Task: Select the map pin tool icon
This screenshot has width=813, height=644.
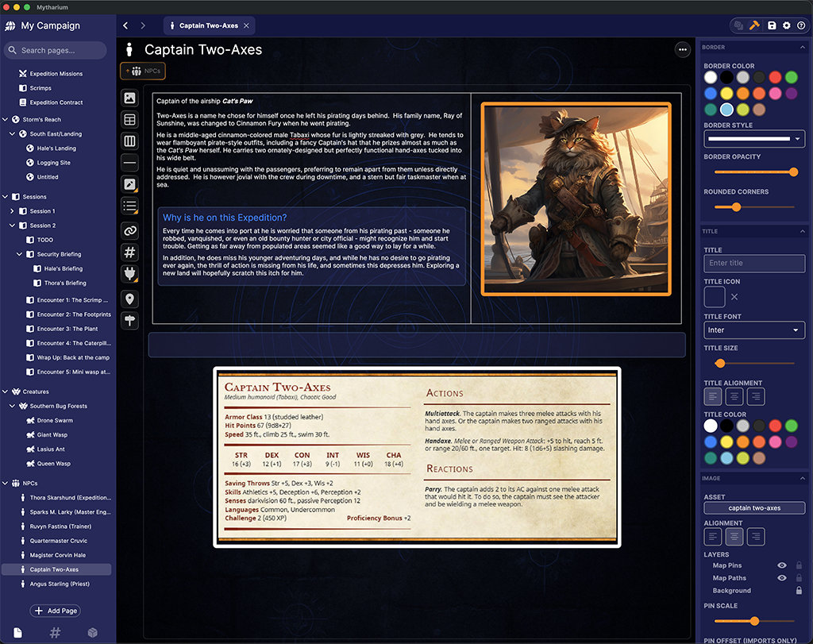Action: [129, 299]
